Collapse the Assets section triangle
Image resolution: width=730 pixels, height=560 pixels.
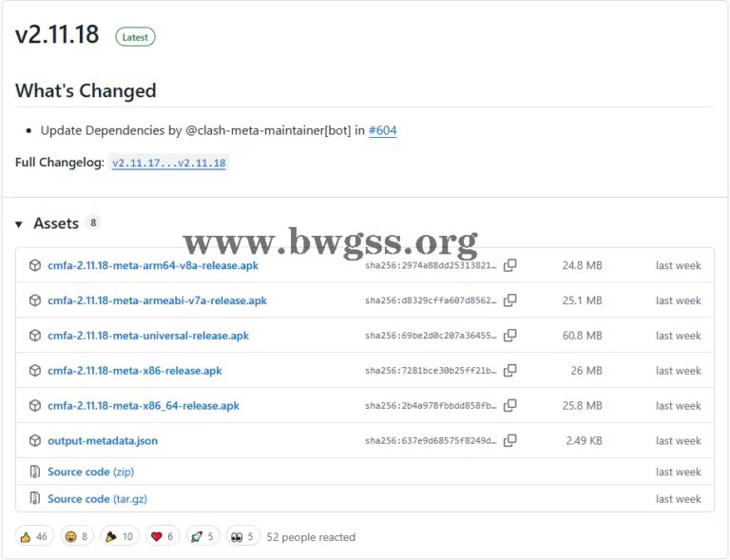(19, 224)
